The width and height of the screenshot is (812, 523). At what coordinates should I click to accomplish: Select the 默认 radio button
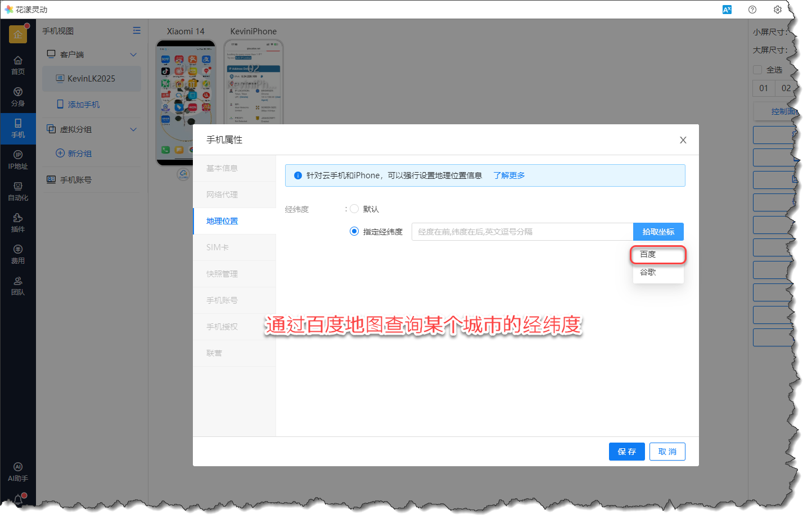(x=354, y=209)
